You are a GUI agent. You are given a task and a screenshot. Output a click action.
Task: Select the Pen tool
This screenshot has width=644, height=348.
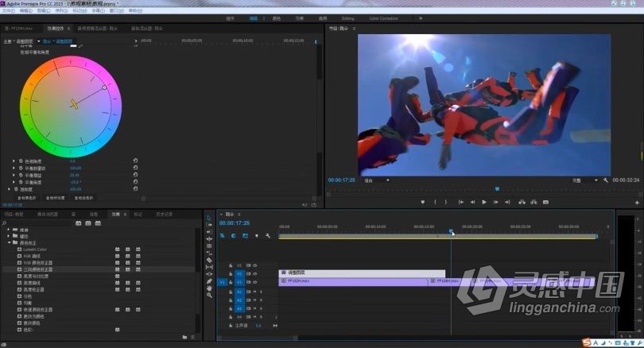pyautogui.click(x=209, y=280)
